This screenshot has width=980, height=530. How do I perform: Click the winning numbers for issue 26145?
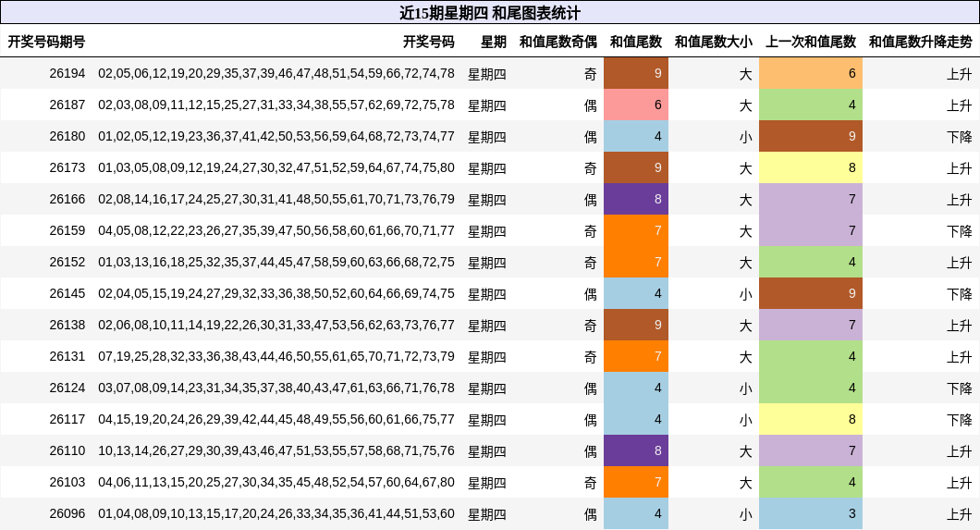tap(276, 294)
